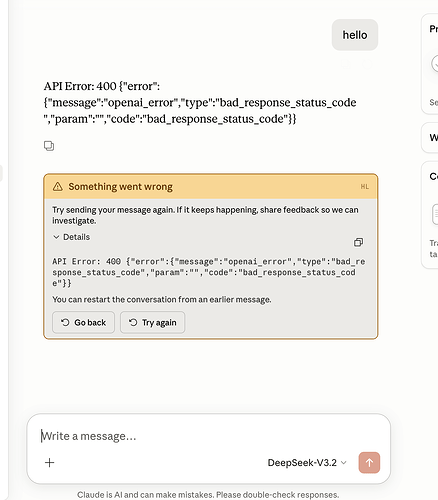Focus the Write a message input
The width and height of the screenshot is (438, 500).
pos(209,436)
